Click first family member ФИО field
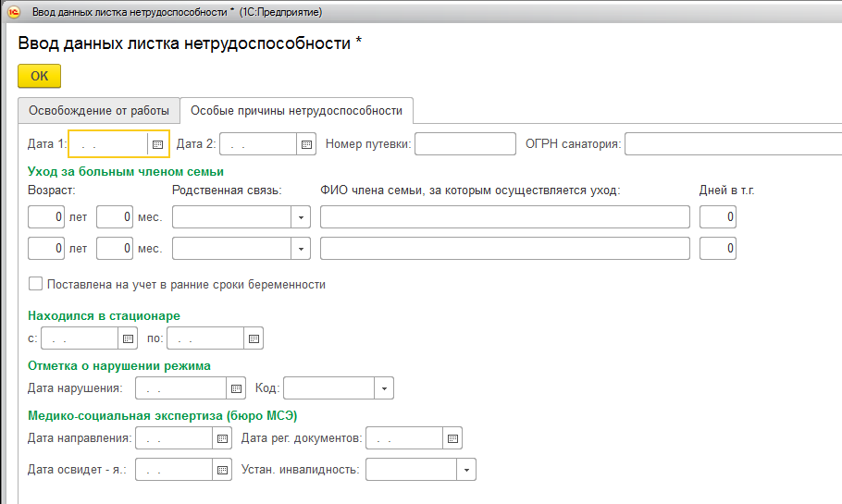 tap(505, 217)
